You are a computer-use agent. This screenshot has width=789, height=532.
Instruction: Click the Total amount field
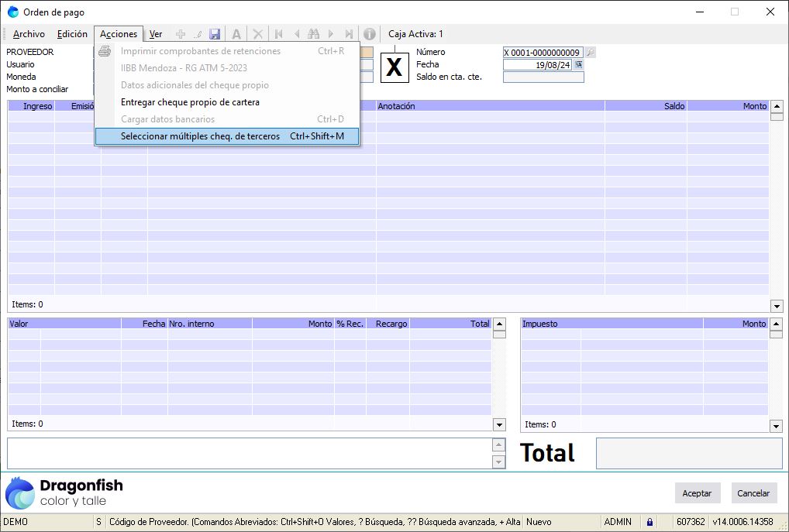point(689,453)
